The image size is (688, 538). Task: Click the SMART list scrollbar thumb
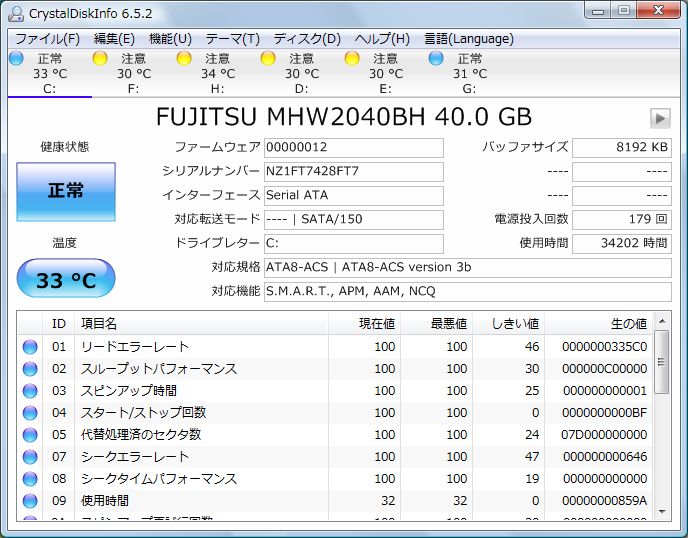[x=662, y=362]
